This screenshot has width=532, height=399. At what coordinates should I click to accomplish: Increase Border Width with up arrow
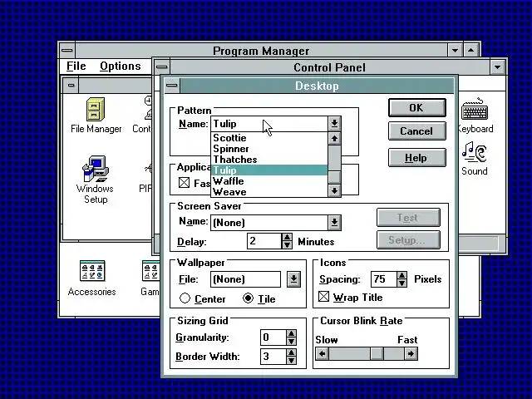[292, 352]
